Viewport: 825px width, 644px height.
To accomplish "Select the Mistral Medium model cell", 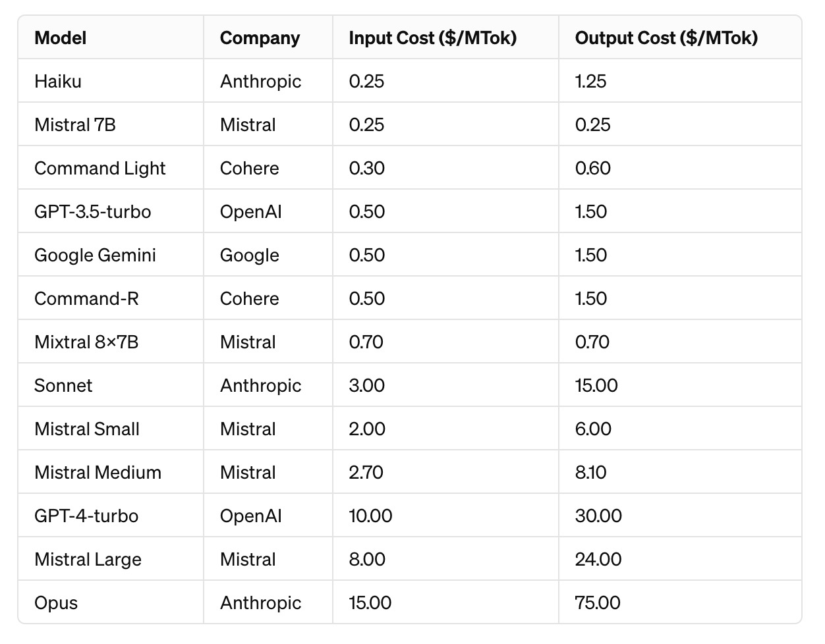I will (98, 473).
